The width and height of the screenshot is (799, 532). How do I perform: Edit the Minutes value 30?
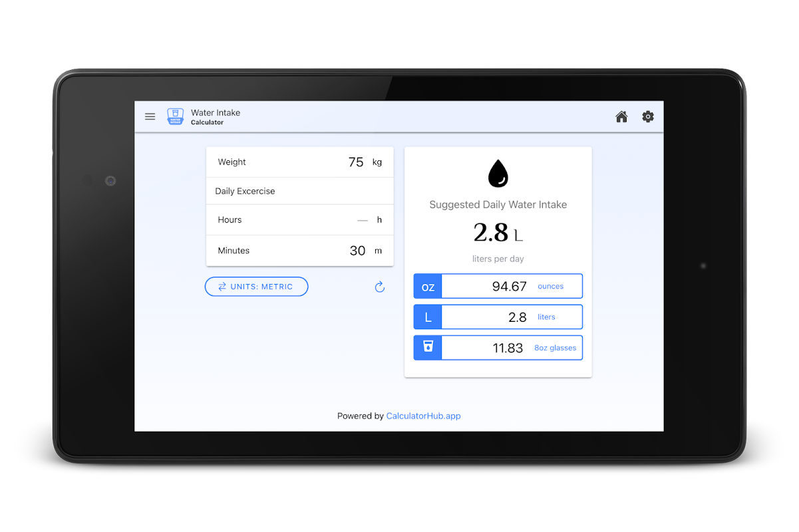pyautogui.click(x=357, y=251)
